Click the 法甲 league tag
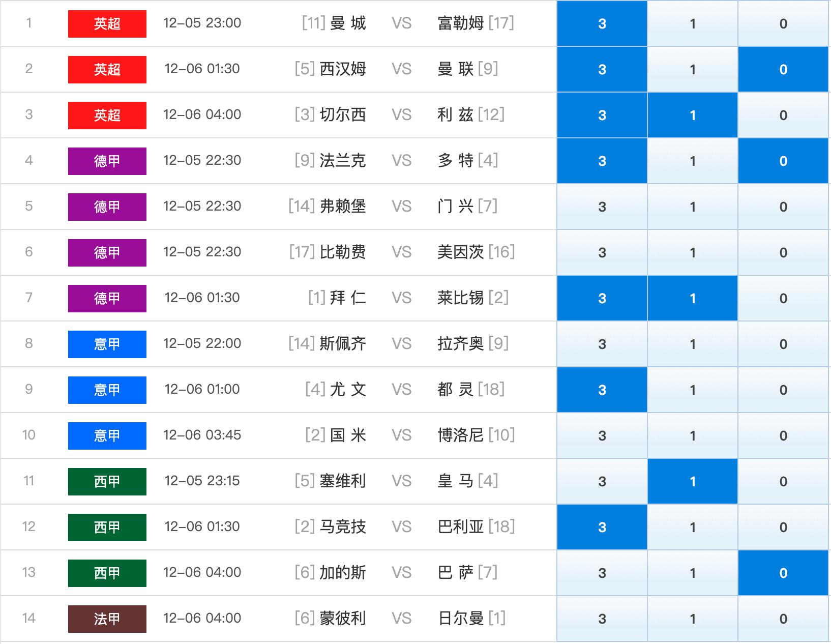831x644 pixels. pyautogui.click(x=107, y=619)
